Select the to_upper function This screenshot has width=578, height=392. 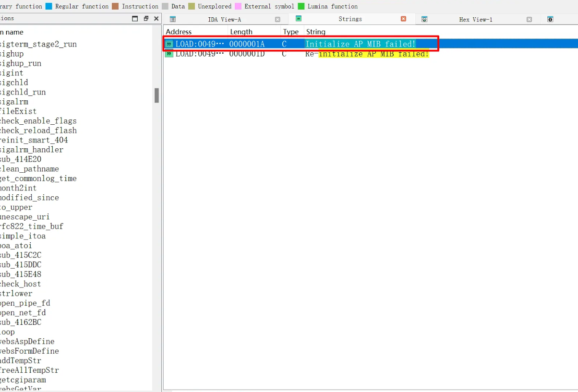pyautogui.click(x=16, y=207)
